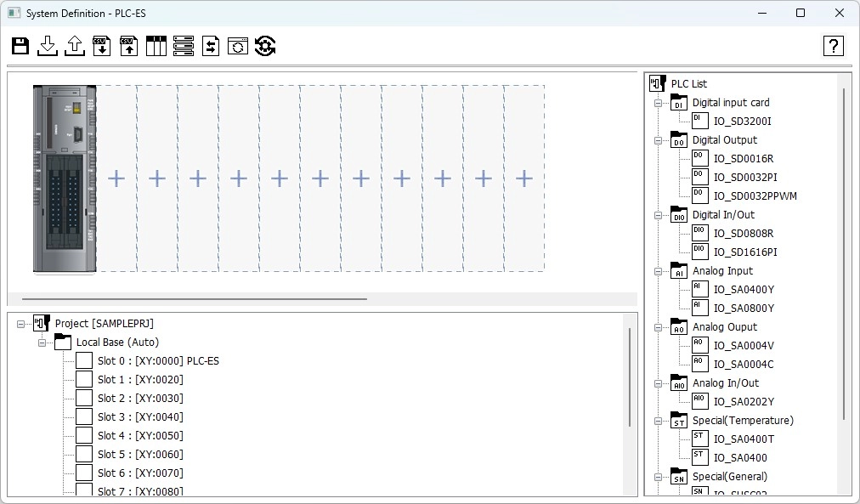Click the upload tray arrow icon
The image size is (860, 504).
[75, 46]
